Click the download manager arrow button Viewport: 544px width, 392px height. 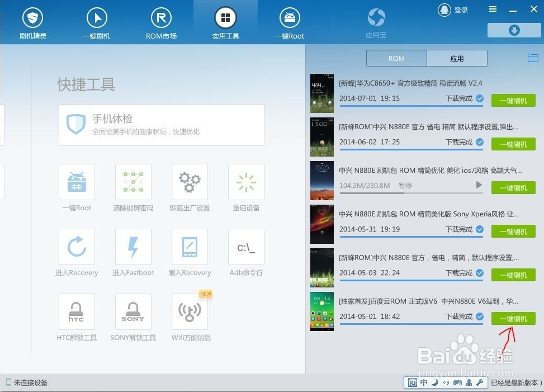514,30
